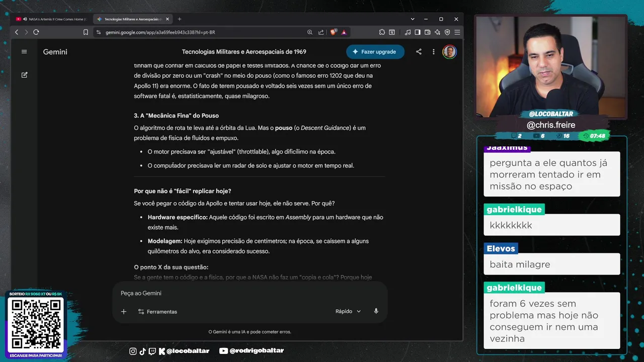Click the heading O ponto X da sua questão:
644x362 pixels.
(171, 267)
